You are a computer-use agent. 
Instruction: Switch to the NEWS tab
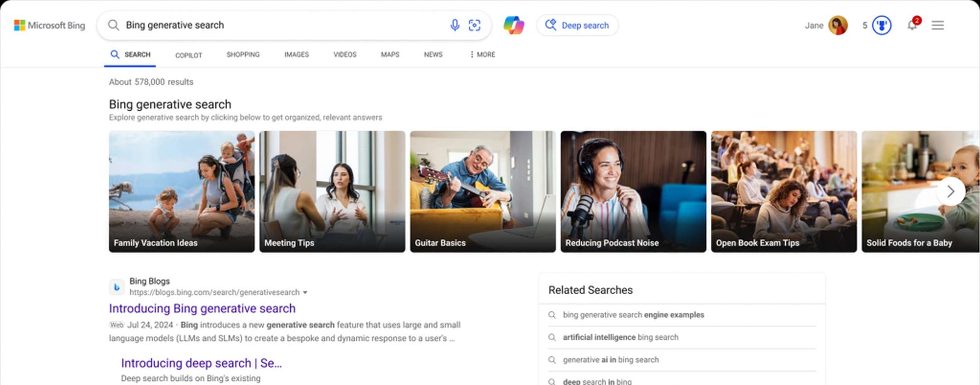tap(433, 54)
